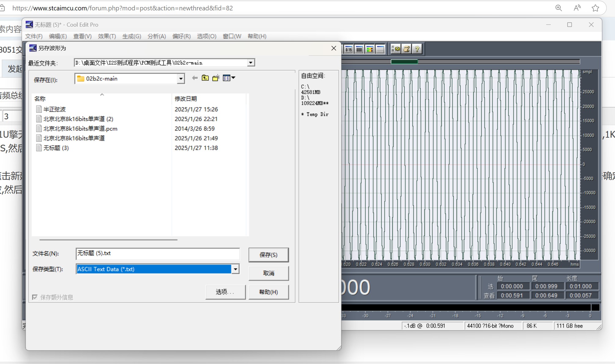Click the browser read aloud icon
The height and width of the screenshot is (364, 615).
(x=577, y=8)
